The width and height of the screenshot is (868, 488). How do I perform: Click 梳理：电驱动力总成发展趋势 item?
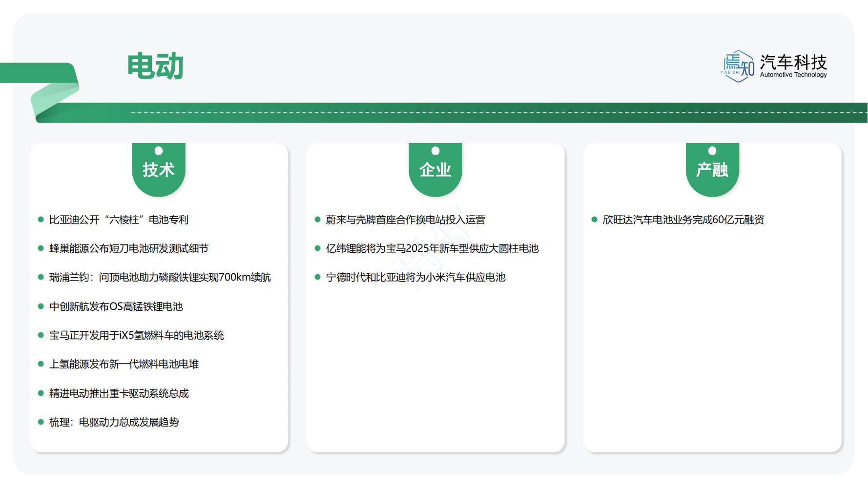114,422
